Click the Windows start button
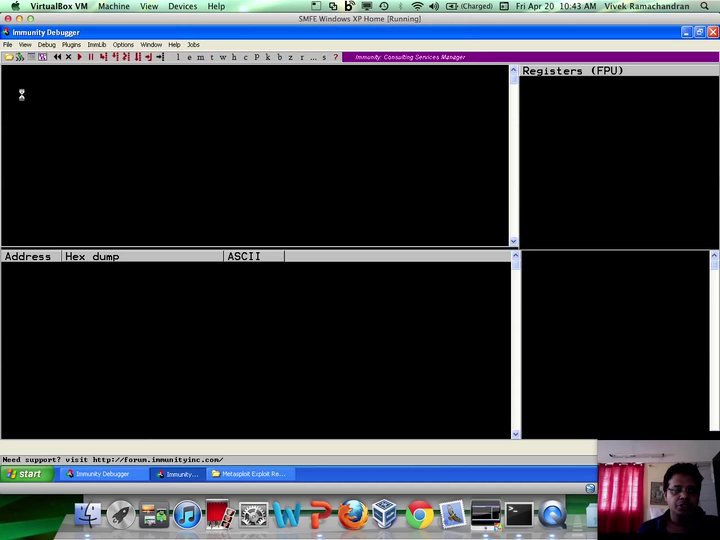Viewport: 720px width, 540px height. click(27, 474)
